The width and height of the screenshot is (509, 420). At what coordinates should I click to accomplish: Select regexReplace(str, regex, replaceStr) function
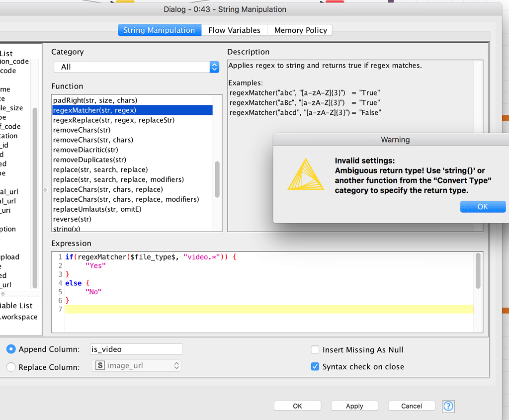pyautogui.click(x=132, y=120)
